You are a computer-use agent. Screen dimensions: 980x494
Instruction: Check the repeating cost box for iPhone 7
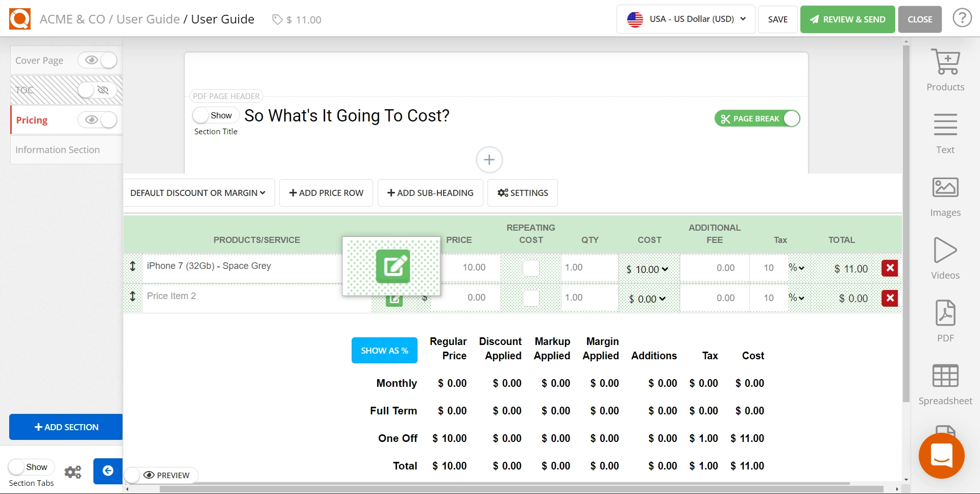(531, 268)
